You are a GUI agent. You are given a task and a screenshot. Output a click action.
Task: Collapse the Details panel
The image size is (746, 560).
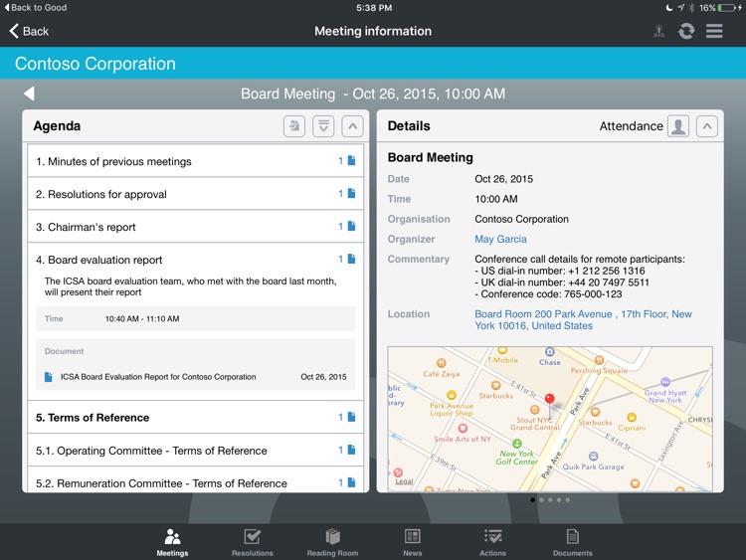pyautogui.click(x=707, y=126)
